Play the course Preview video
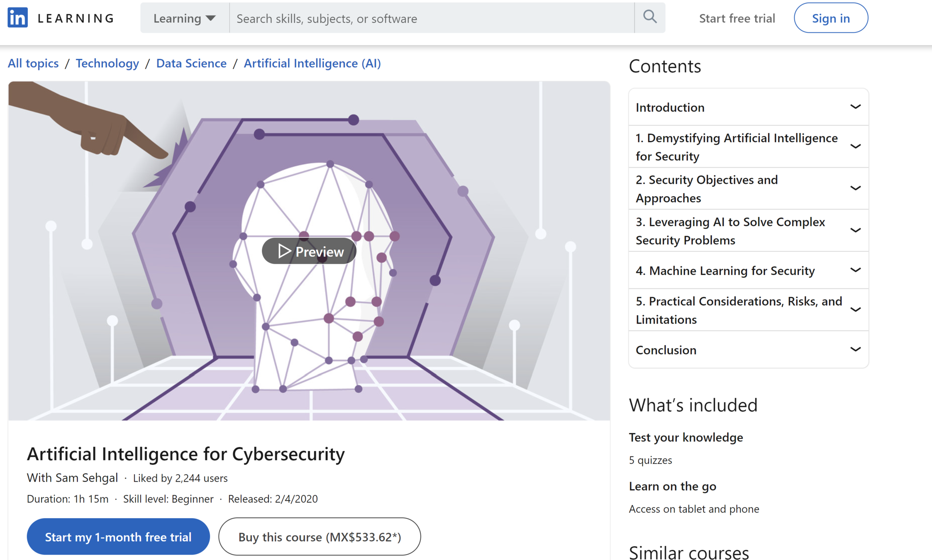Viewport: 932px width, 560px height. (309, 251)
